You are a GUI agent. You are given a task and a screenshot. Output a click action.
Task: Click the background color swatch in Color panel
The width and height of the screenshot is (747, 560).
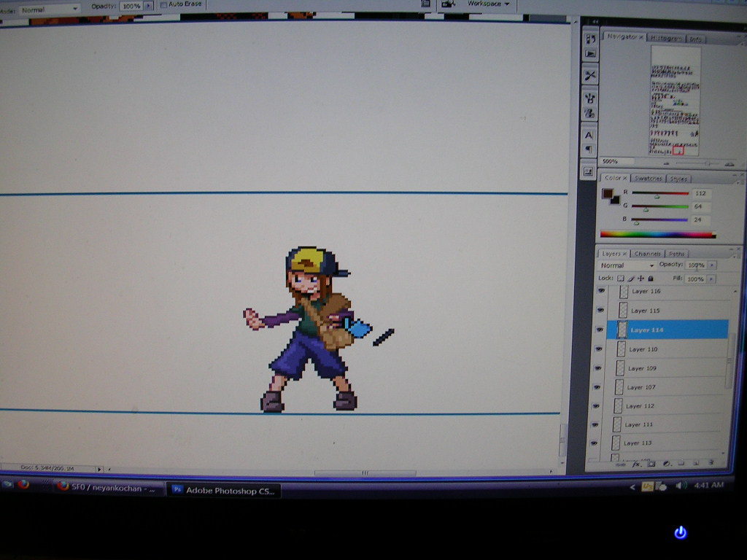click(615, 200)
